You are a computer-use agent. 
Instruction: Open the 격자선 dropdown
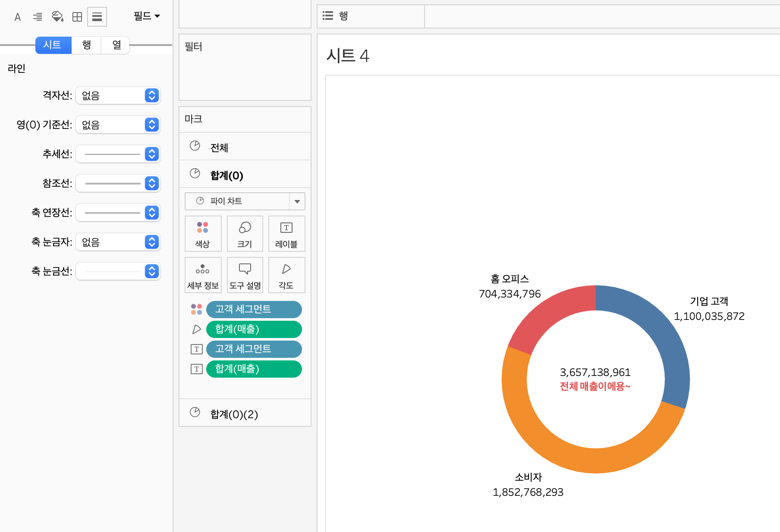[118, 95]
